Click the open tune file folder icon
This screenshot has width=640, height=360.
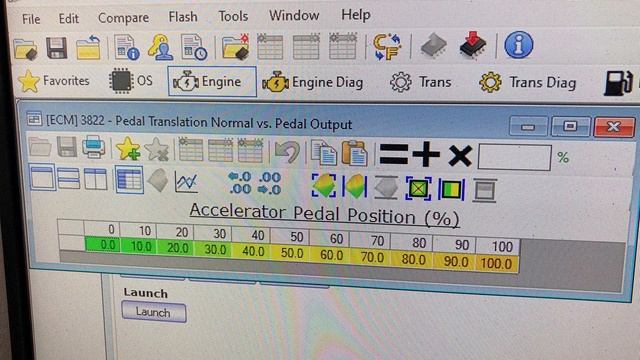(x=25, y=49)
